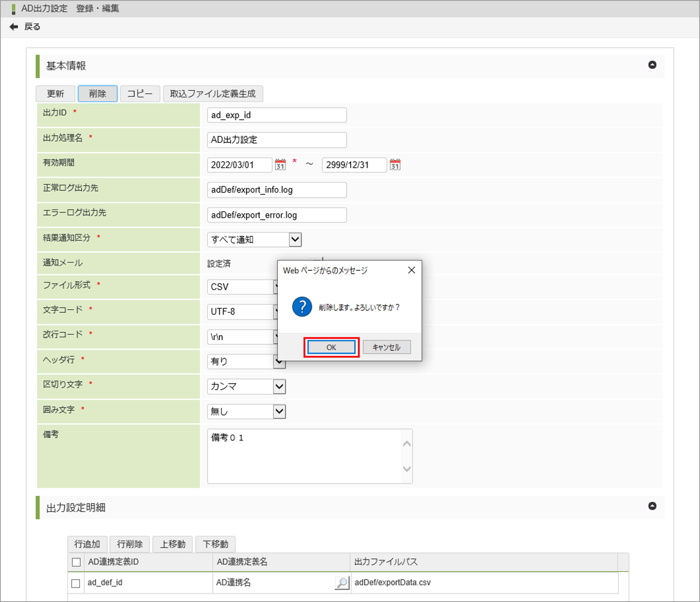Open the 区切り文字 dropdown

coord(279,386)
